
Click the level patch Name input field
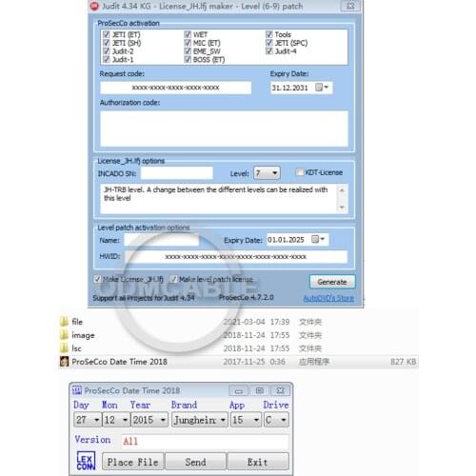coord(162,240)
